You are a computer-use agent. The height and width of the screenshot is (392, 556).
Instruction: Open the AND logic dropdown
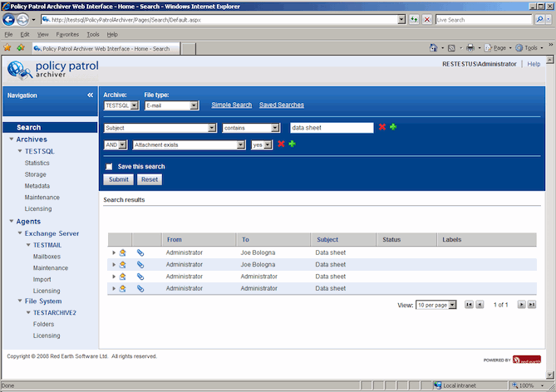click(x=116, y=145)
